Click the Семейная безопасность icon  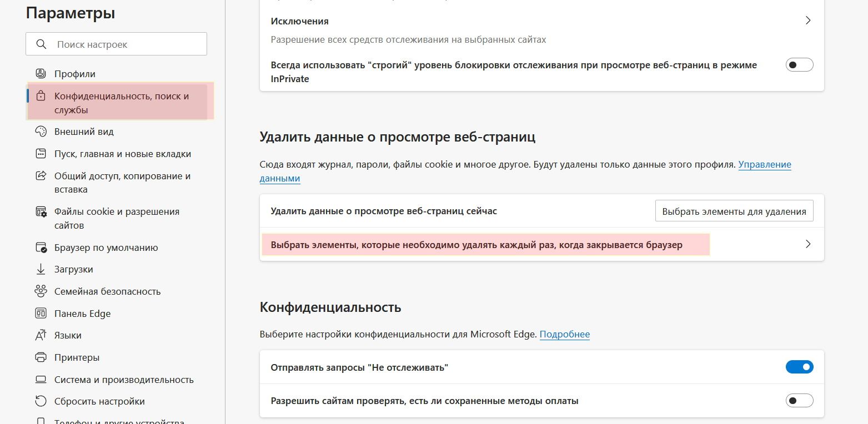(x=41, y=291)
